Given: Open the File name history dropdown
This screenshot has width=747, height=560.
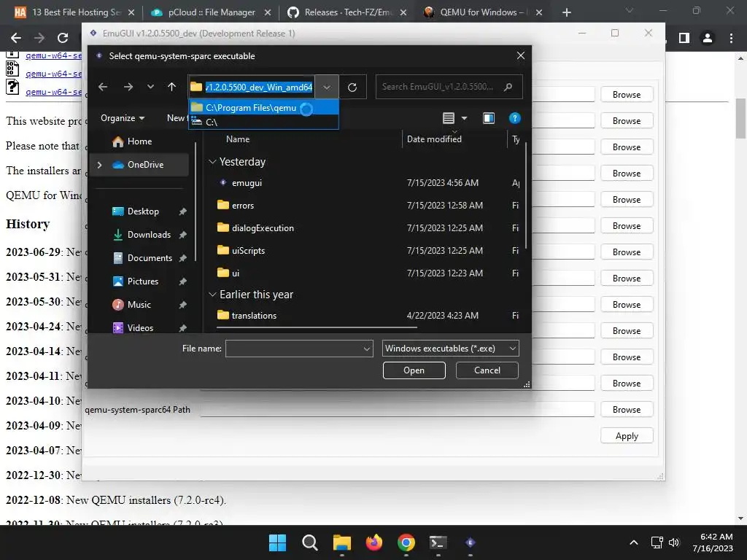Looking at the screenshot, I should coord(367,349).
